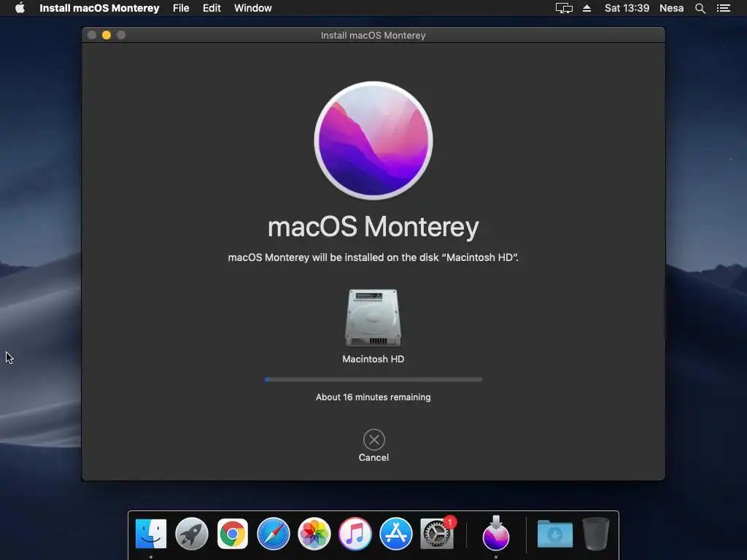Image resolution: width=747 pixels, height=560 pixels.
Task: Minimize the installer with the yellow button
Action: coord(107,35)
